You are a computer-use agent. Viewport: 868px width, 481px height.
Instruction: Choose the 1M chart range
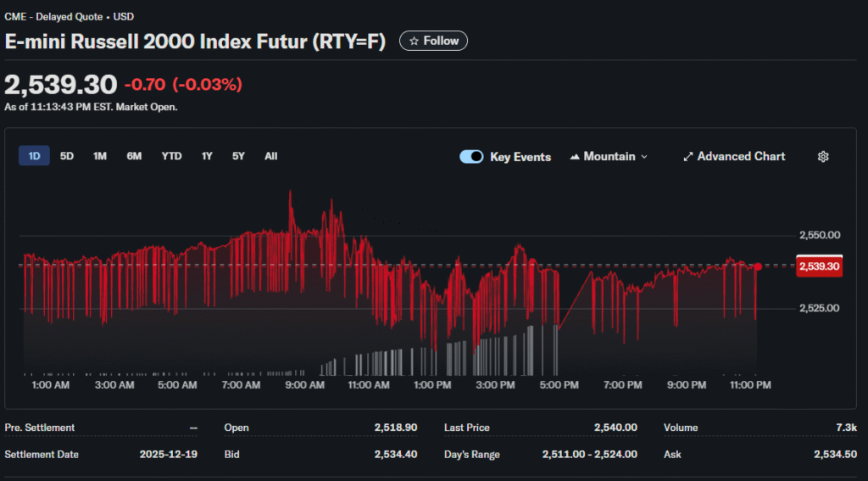click(100, 156)
